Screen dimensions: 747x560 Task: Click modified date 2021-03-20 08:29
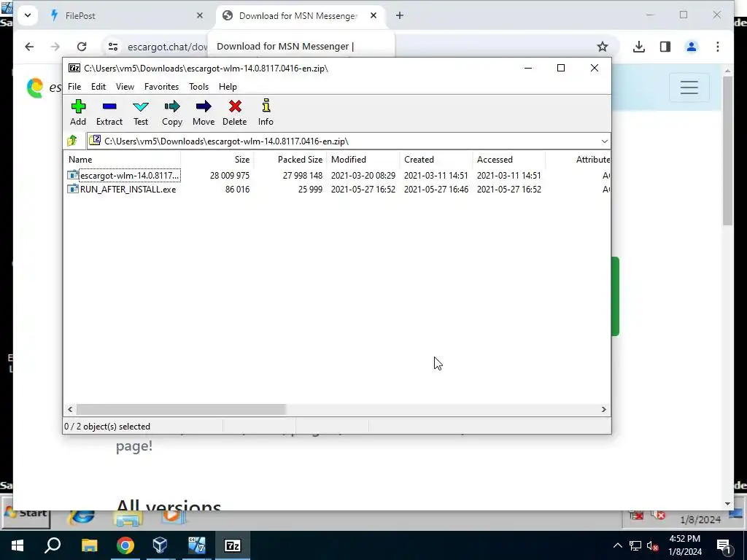(x=363, y=176)
